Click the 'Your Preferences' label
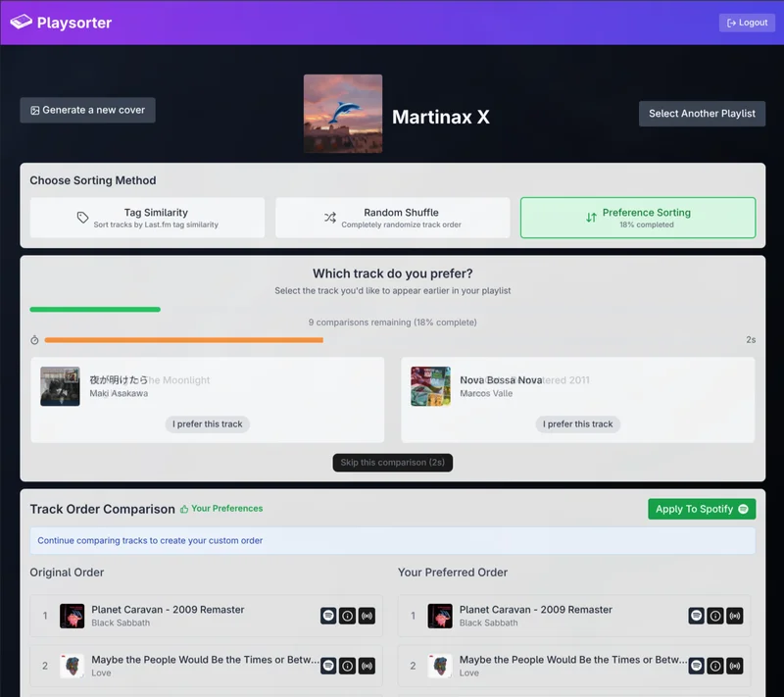784x697 pixels. 227,509
